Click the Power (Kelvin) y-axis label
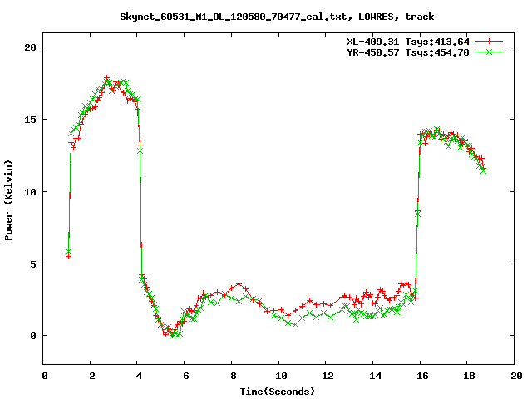The height and width of the screenshot is (399, 532). 8,200
